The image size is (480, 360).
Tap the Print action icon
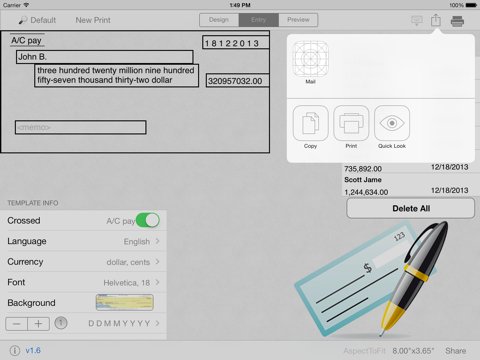coord(351,123)
